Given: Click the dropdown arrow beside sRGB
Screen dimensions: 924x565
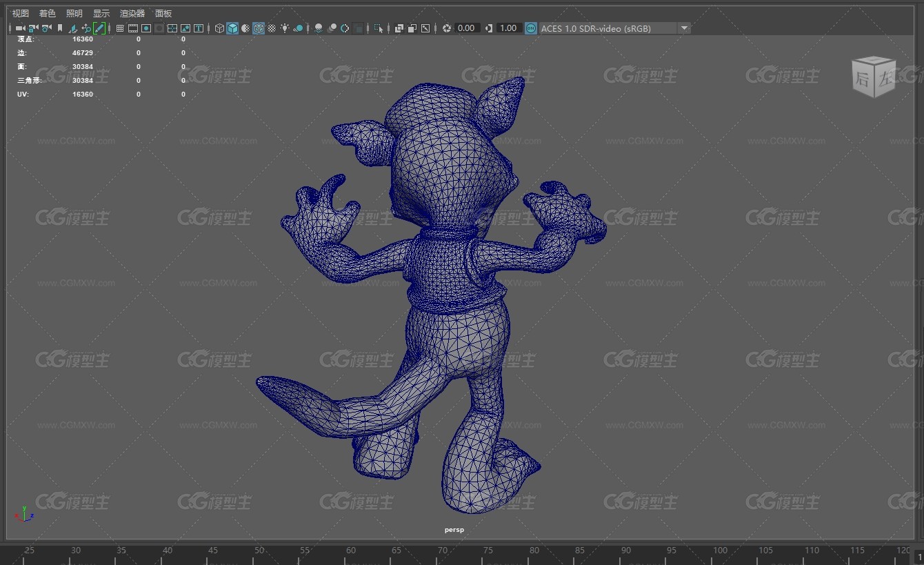Looking at the screenshot, I should (684, 28).
